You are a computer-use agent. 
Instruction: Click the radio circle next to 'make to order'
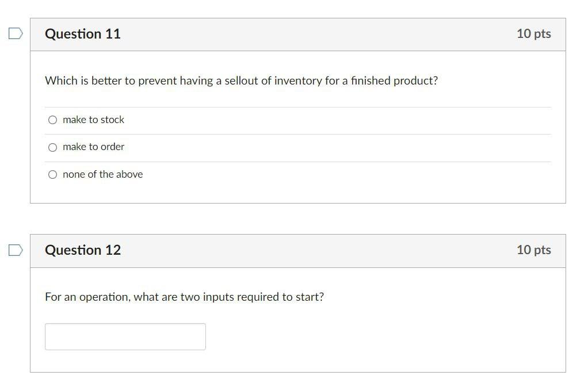[52, 147]
